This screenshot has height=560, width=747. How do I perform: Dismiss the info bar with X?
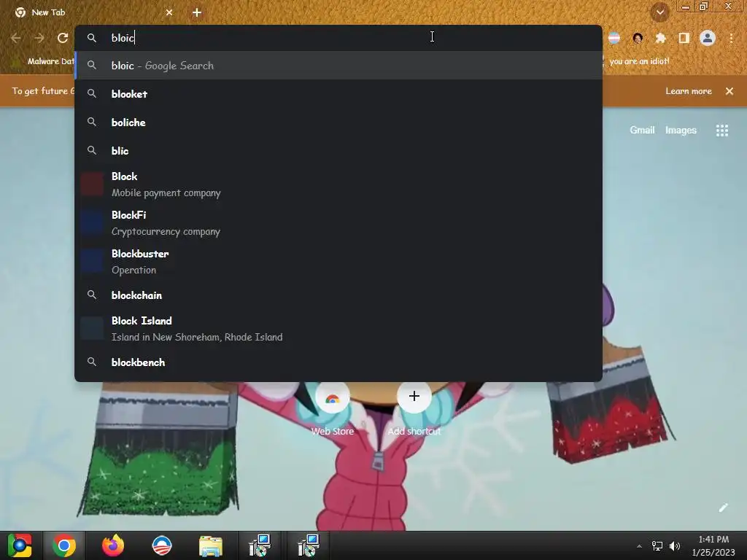729,91
